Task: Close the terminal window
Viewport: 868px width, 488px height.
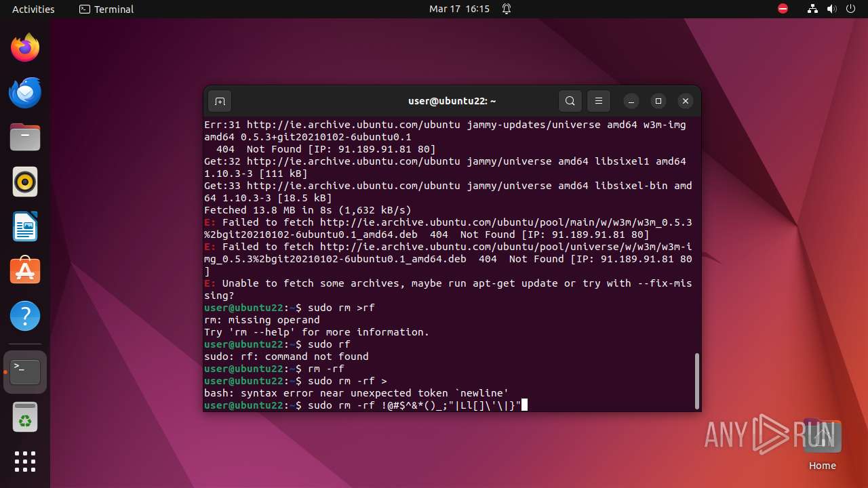Action: point(686,101)
